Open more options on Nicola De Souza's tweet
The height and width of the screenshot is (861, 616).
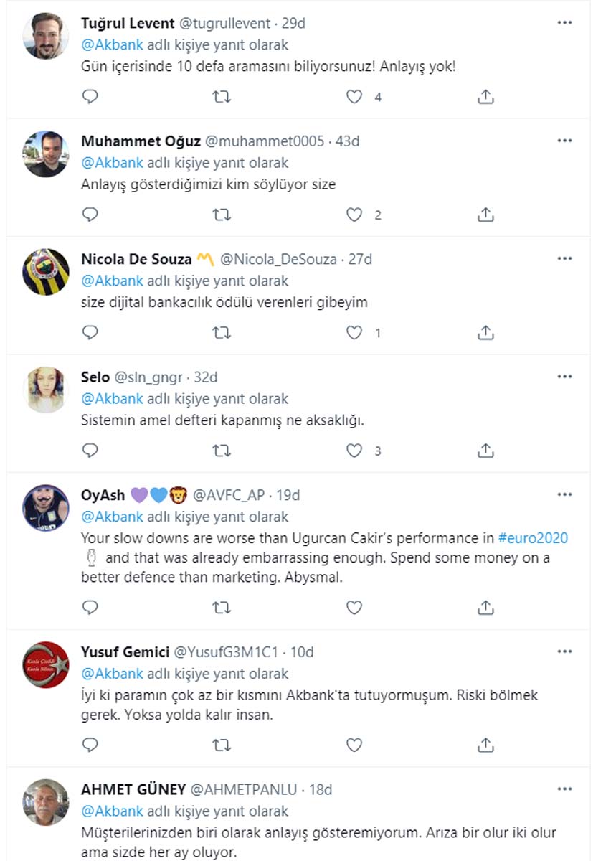tap(565, 258)
